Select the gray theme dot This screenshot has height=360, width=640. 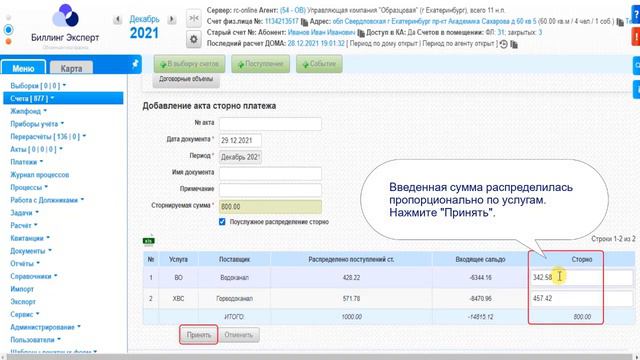[8, 18]
